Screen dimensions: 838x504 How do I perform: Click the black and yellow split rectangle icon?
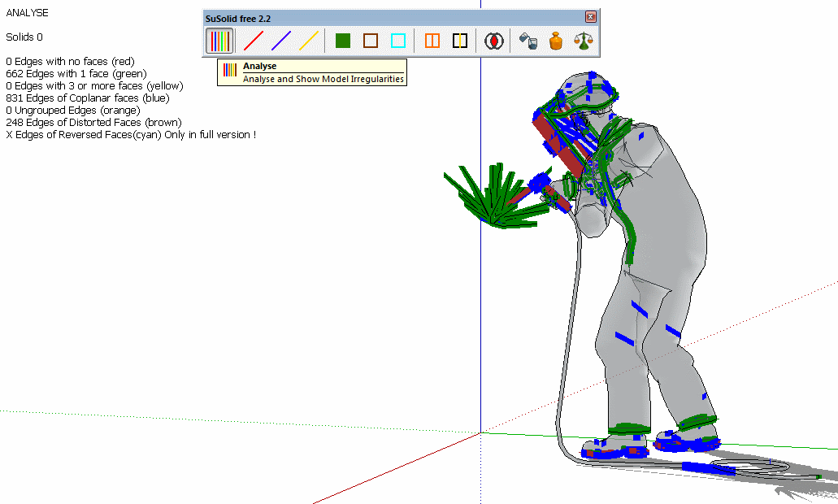pos(460,41)
